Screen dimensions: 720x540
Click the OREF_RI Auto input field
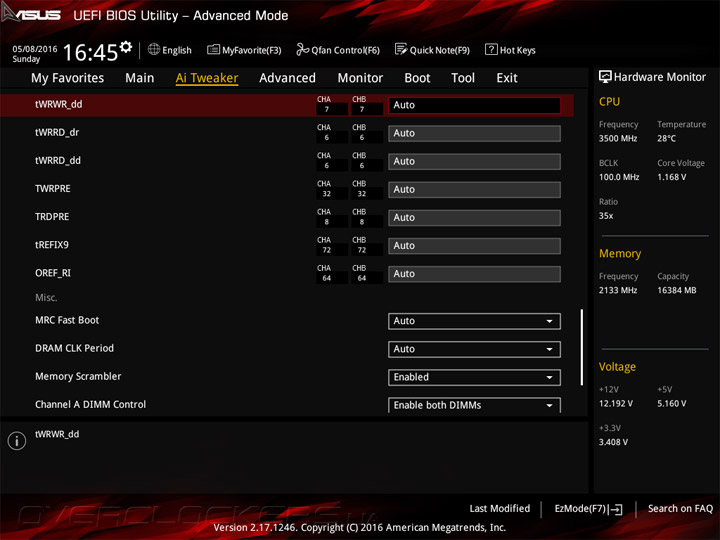point(474,274)
